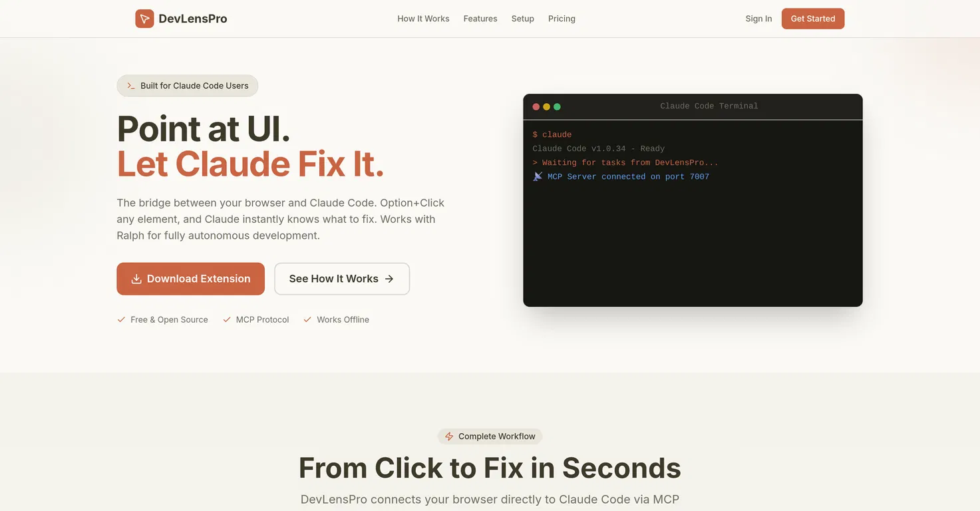Click the DevLensPro cursor logo icon

point(144,19)
